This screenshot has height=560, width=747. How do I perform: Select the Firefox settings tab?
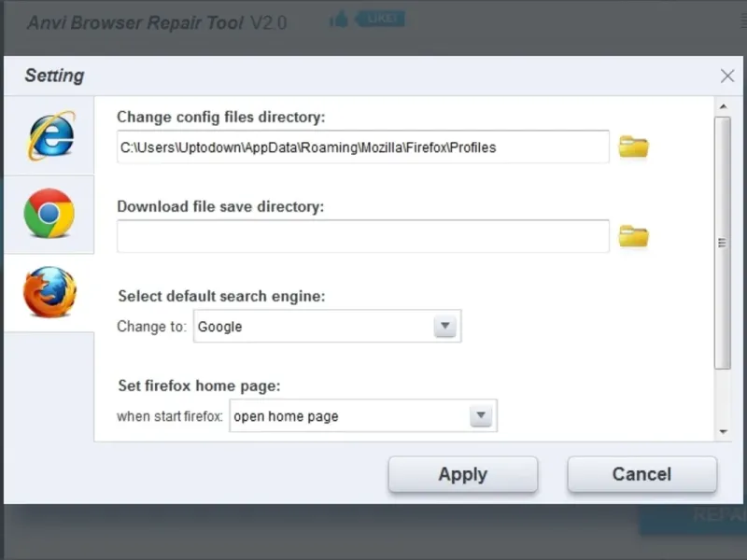[x=49, y=292]
